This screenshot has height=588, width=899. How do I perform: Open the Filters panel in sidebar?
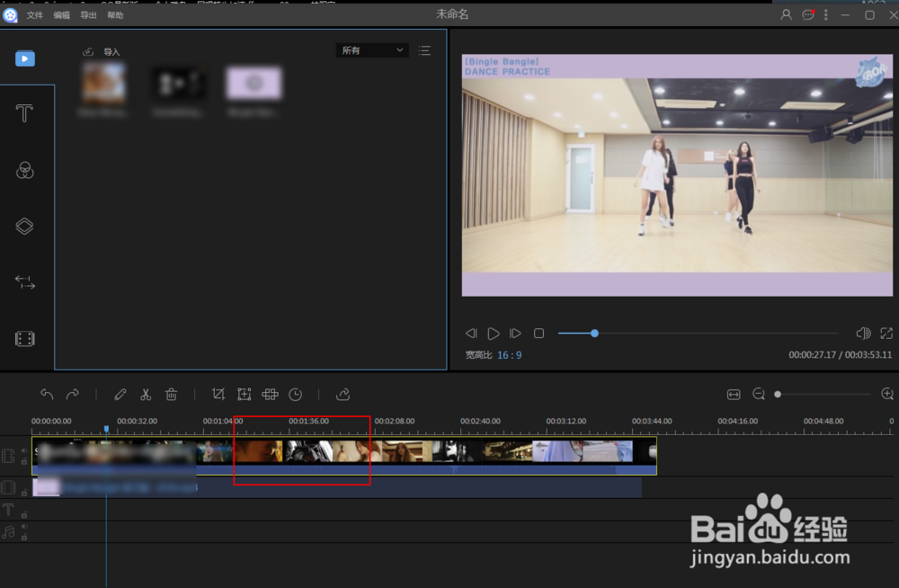(24, 170)
